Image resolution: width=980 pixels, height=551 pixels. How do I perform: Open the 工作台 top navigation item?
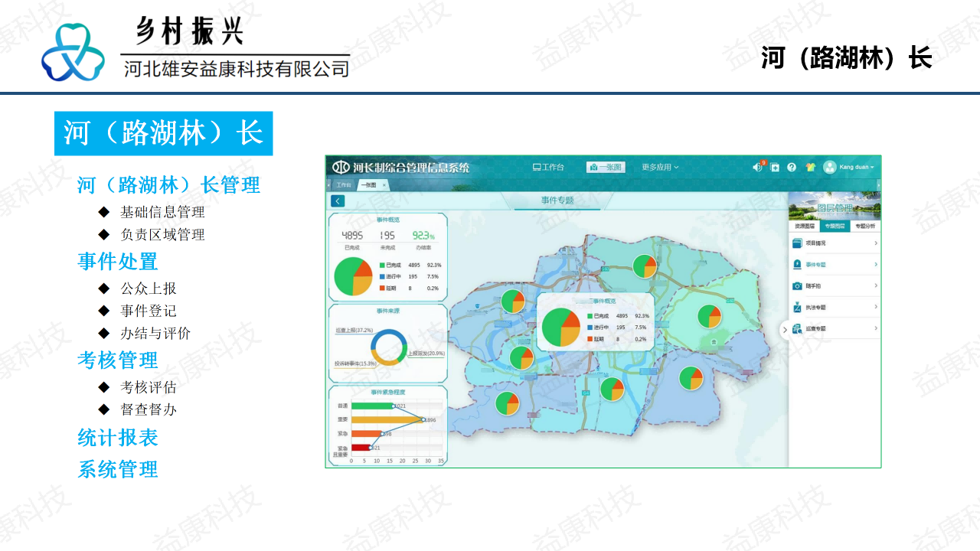coord(548,167)
